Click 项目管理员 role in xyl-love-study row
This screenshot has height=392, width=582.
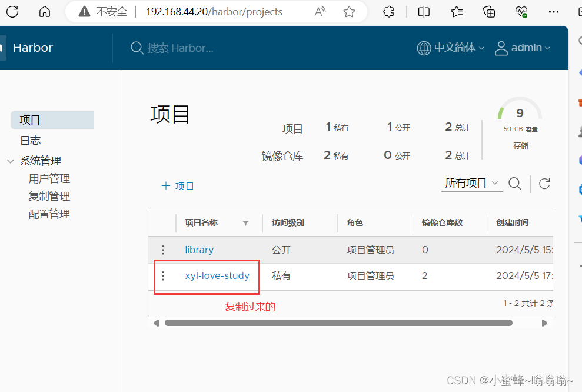tap(370, 276)
